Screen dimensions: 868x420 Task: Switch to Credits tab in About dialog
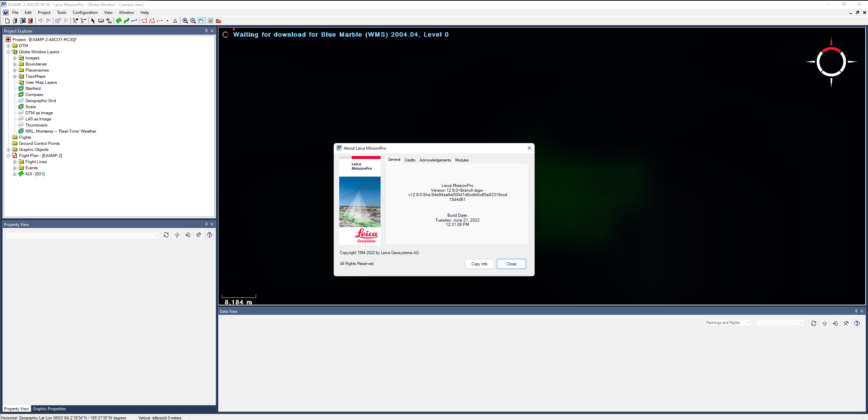coord(410,160)
